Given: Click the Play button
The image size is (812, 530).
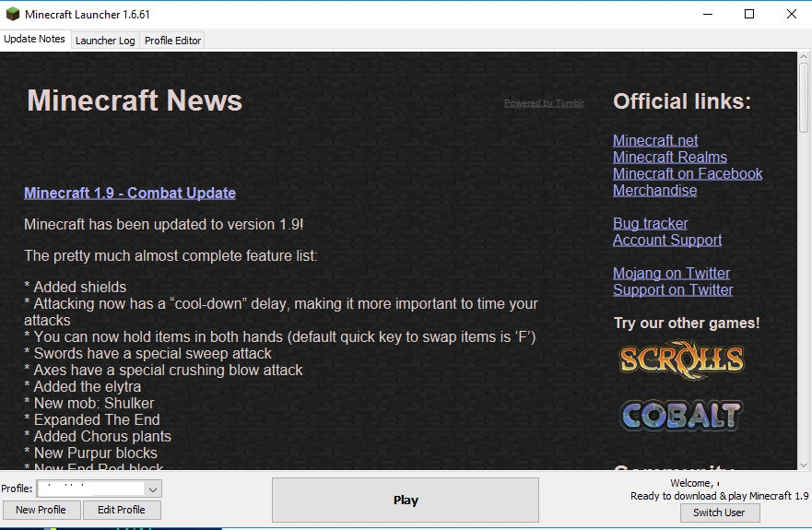Looking at the screenshot, I should click(x=406, y=500).
